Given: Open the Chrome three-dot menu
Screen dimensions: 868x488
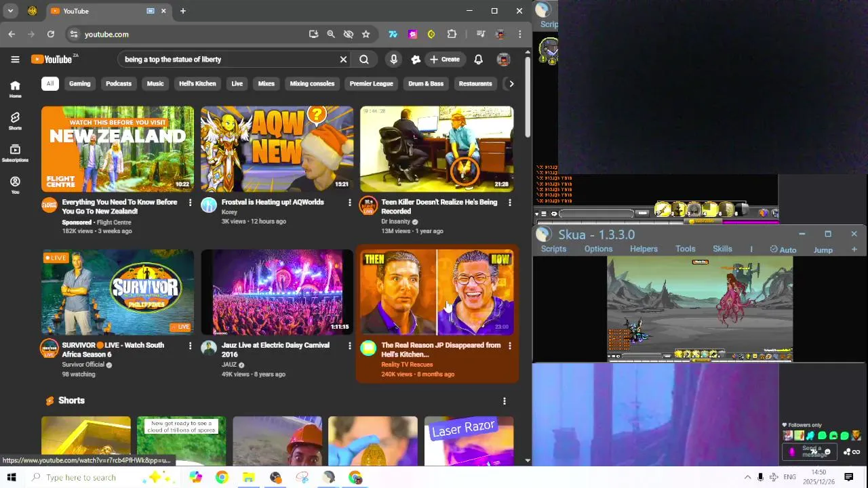Looking at the screenshot, I should 520,34.
